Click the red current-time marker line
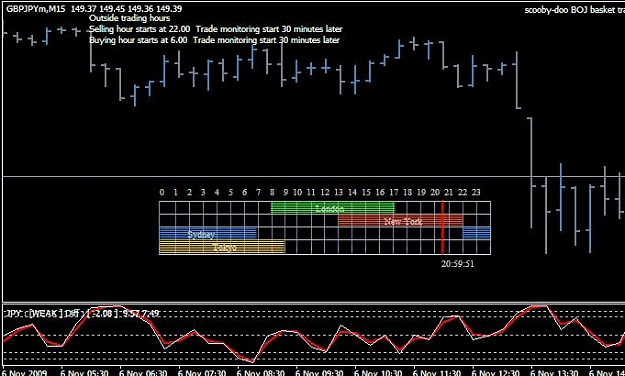This screenshot has height=376, width=625. click(442, 227)
